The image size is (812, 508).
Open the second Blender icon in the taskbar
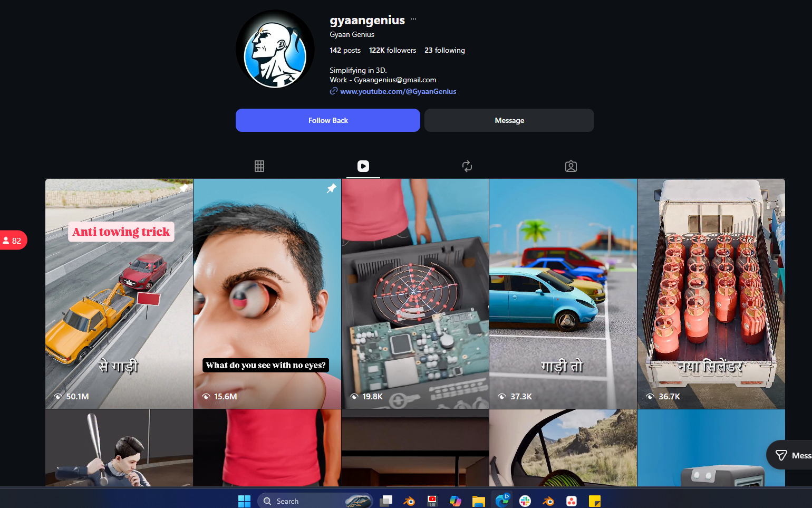[x=548, y=501]
